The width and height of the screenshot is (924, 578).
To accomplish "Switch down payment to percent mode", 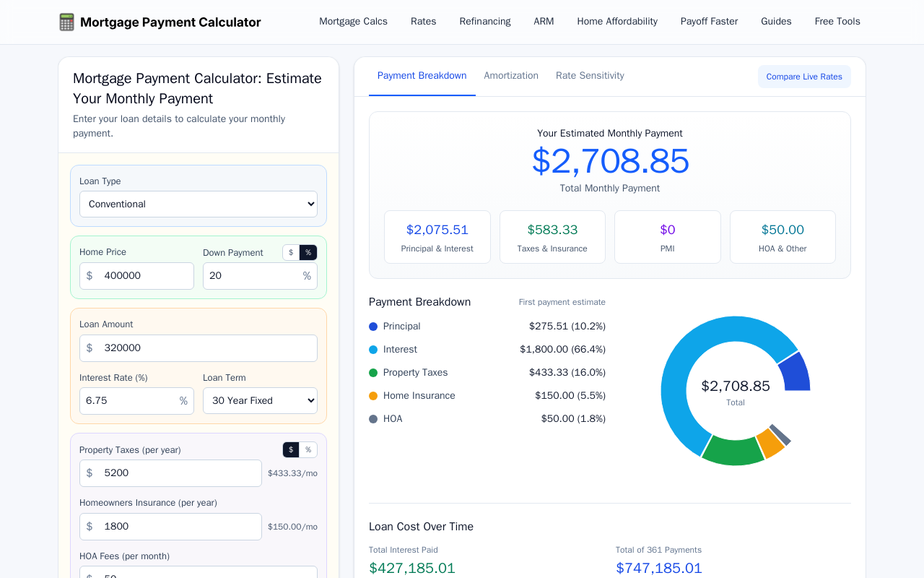I will pos(308,252).
